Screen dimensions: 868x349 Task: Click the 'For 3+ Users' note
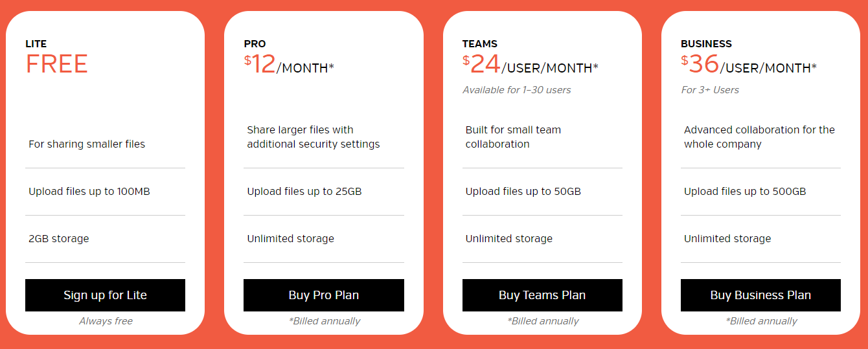pyautogui.click(x=710, y=90)
